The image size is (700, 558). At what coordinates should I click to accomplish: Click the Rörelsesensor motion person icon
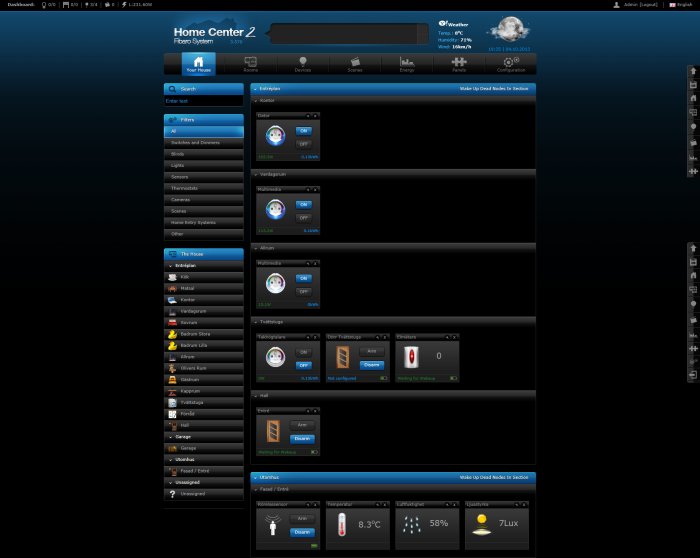pos(273,525)
